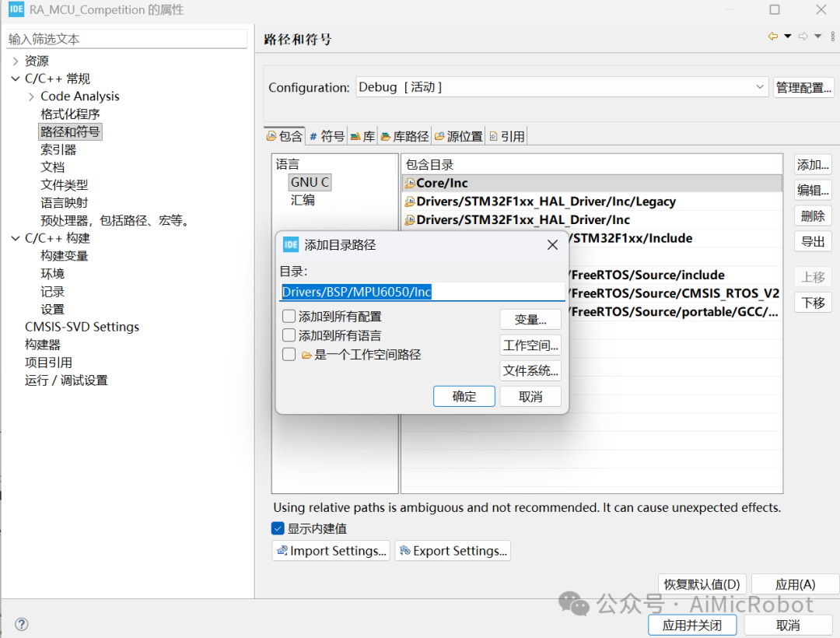Click the back arrow navigation icon
Viewport: 840px width, 638px height.
click(x=772, y=37)
